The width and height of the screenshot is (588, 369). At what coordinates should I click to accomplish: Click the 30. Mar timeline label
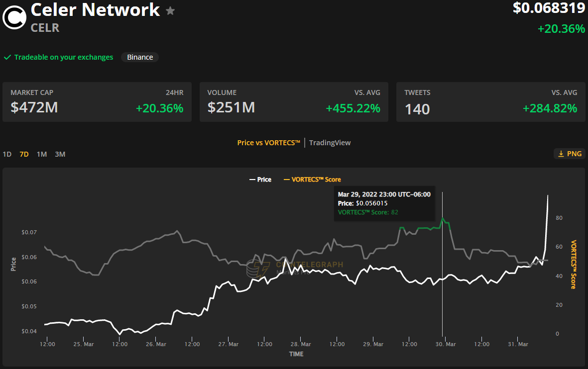click(445, 344)
